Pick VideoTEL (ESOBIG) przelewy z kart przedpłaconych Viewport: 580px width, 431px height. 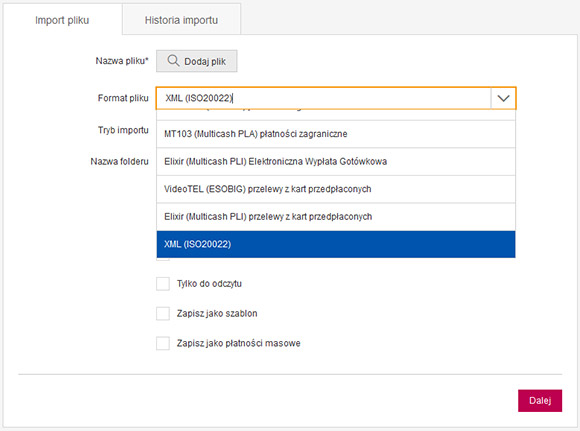point(336,189)
